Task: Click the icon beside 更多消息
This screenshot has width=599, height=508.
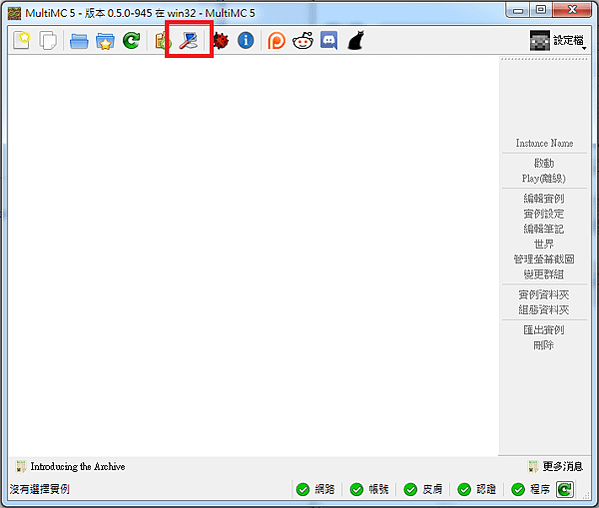Action: tap(533, 466)
